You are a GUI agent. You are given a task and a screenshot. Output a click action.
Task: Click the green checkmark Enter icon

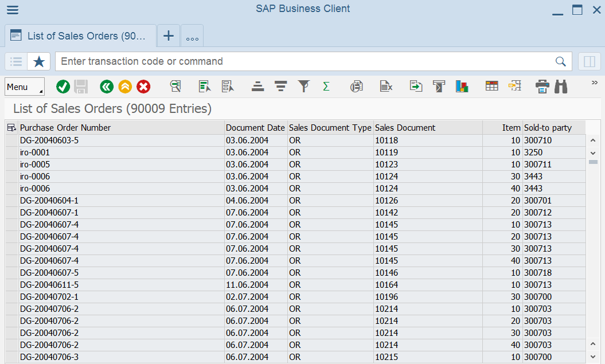tap(63, 87)
